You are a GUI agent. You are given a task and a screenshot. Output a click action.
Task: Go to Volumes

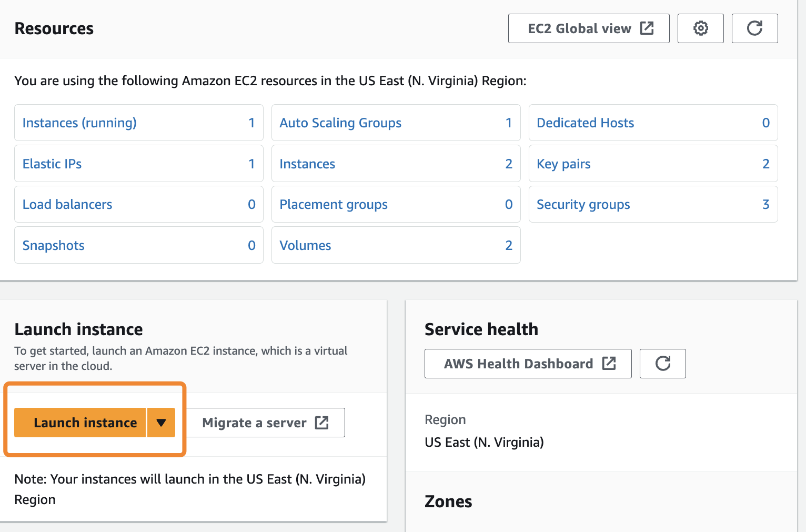305,245
